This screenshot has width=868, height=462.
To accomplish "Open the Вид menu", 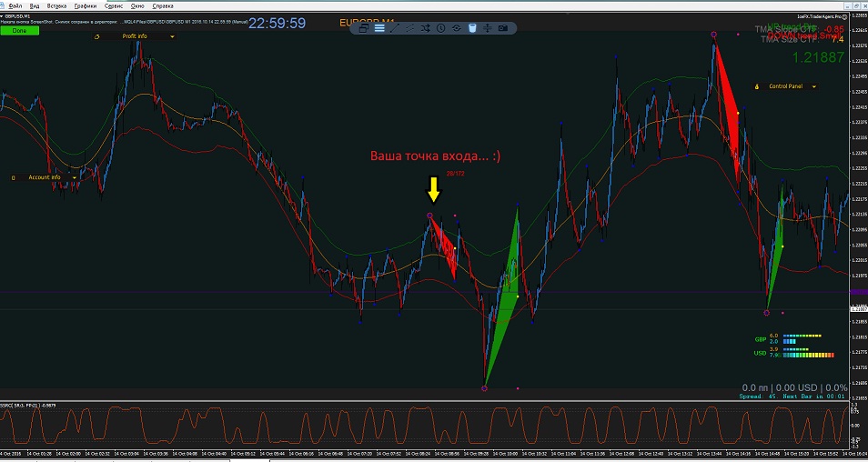I will click(x=35, y=6).
